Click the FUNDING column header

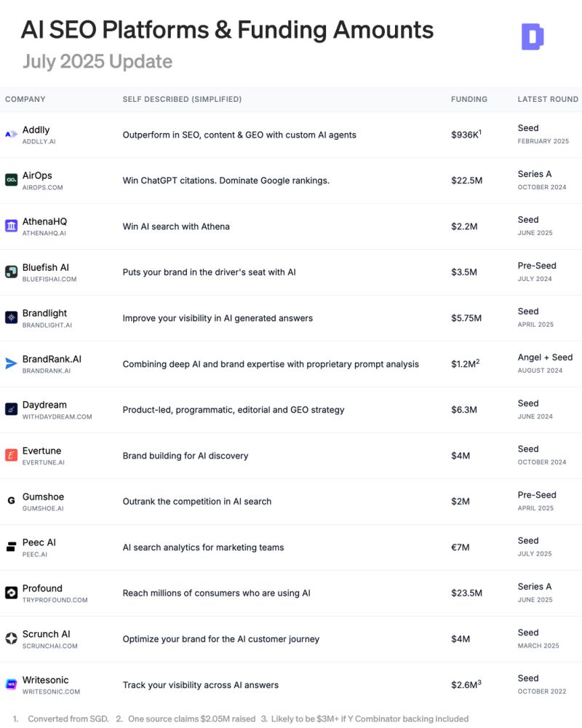(469, 99)
